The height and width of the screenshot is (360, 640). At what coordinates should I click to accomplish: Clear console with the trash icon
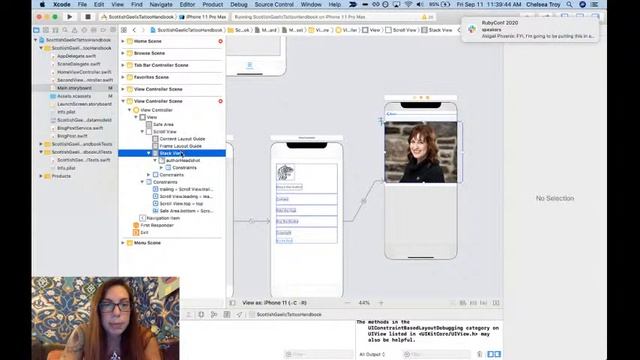tap(480, 354)
